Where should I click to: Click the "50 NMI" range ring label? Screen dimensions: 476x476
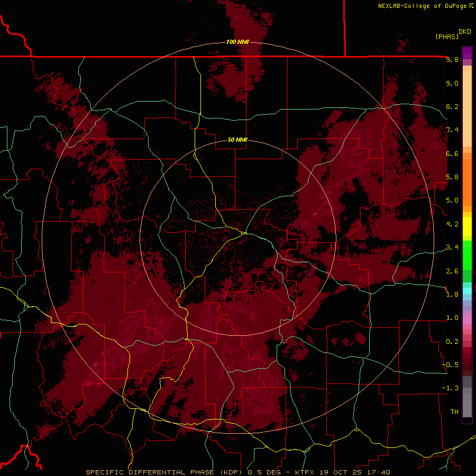[x=237, y=140]
